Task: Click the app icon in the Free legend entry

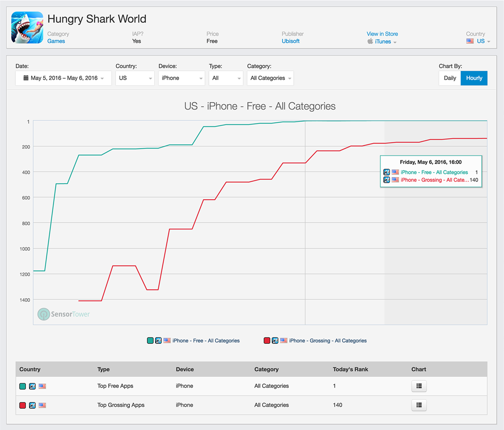Action: [x=158, y=340]
